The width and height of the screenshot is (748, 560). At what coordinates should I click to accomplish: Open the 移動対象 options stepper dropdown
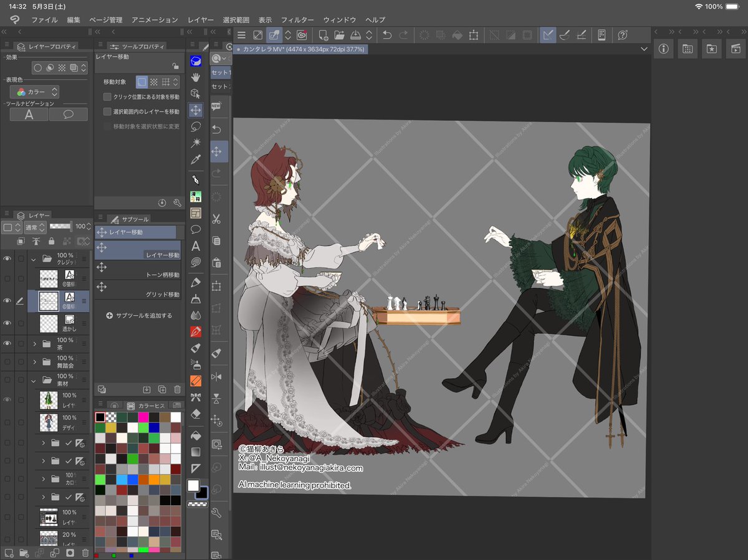(x=176, y=82)
